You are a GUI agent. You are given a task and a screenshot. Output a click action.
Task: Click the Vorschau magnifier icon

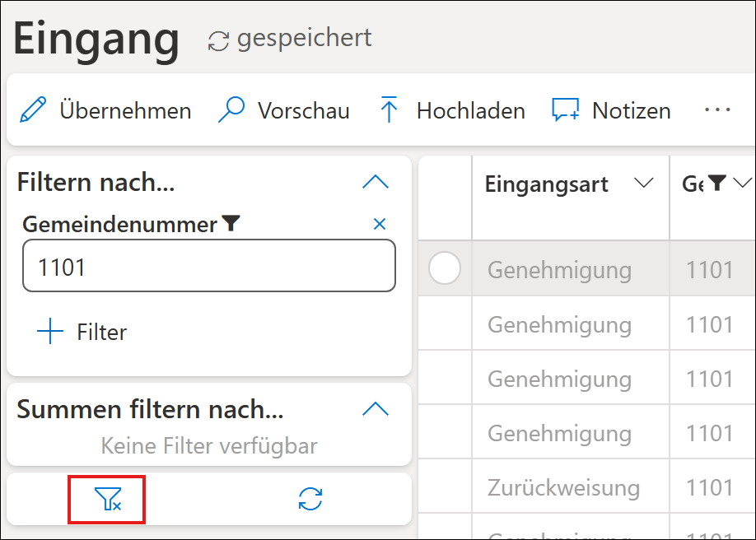231,110
